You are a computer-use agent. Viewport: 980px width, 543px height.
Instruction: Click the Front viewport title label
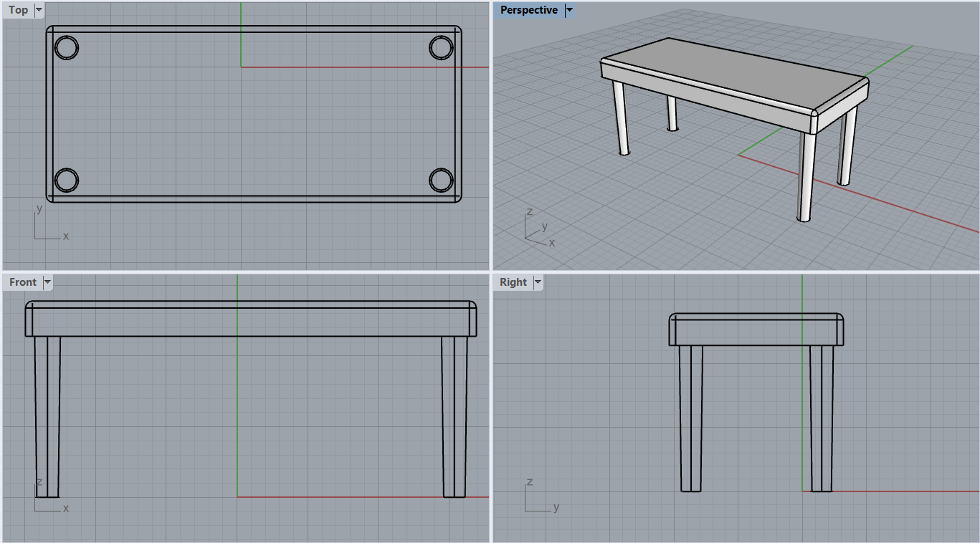[23, 282]
